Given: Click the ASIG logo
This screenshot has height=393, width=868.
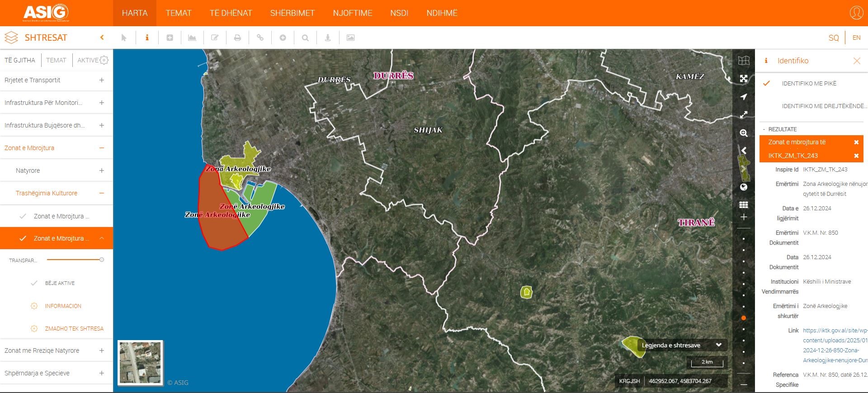Looking at the screenshot, I should pyautogui.click(x=46, y=13).
